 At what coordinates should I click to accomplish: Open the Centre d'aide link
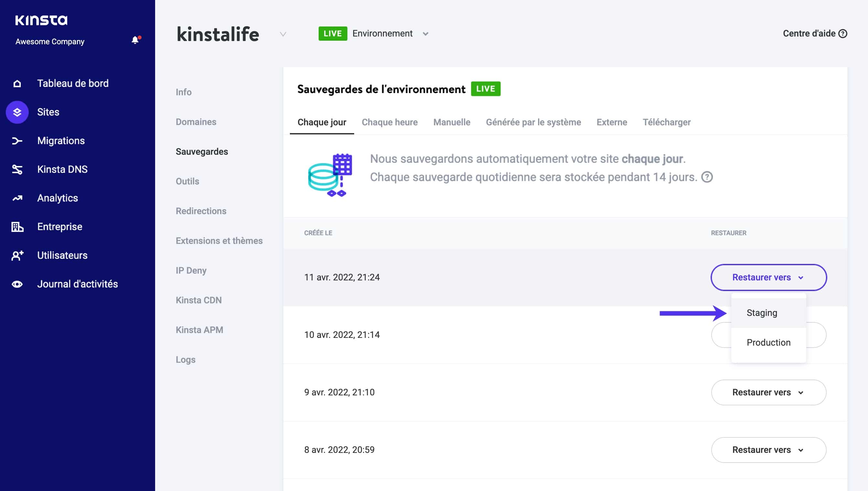click(811, 33)
